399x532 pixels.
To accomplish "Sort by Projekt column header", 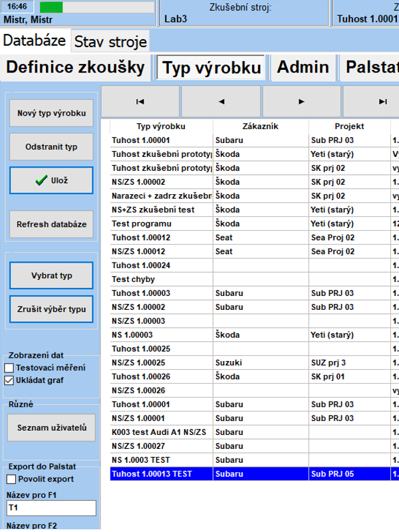I will (350, 126).
